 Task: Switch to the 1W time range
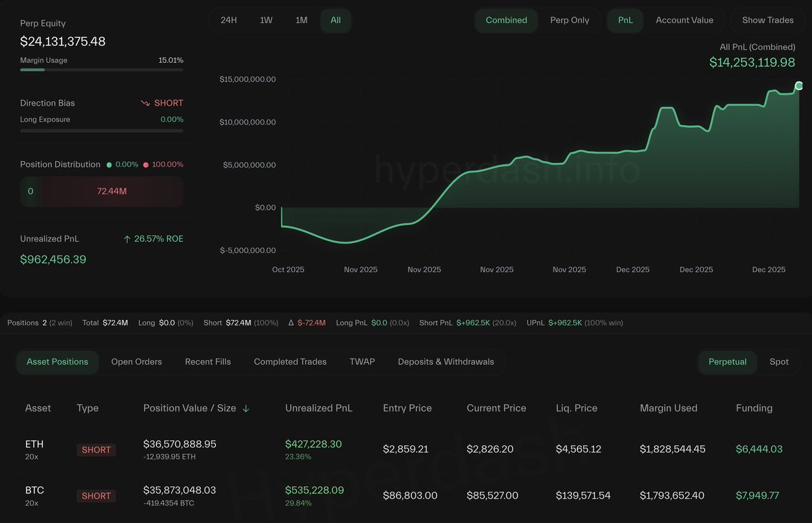(x=265, y=20)
